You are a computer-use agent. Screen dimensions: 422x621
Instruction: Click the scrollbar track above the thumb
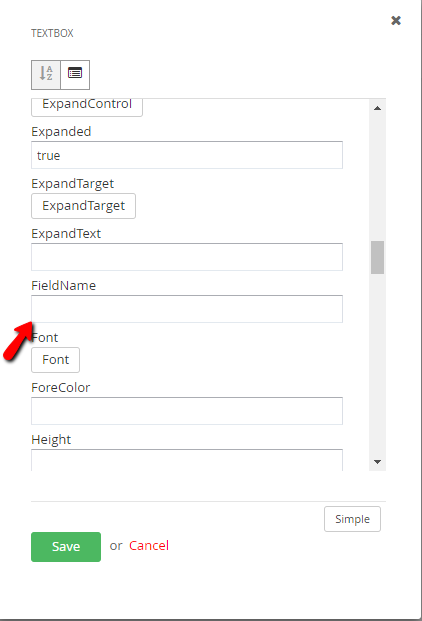[377, 177]
